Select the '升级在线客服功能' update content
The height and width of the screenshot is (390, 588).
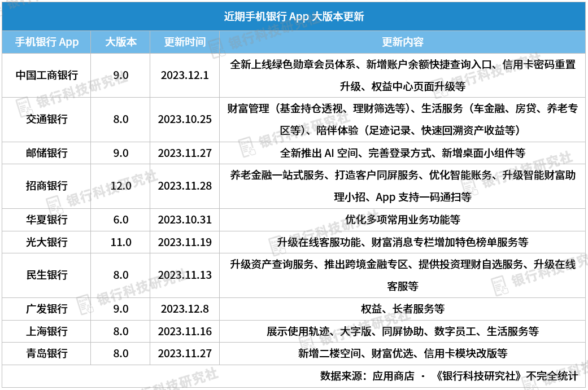click(403, 242)
